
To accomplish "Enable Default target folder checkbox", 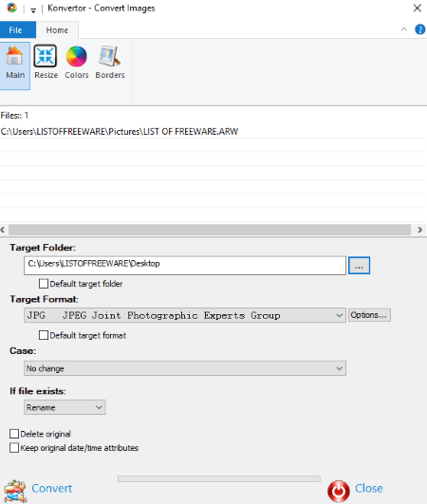I will click(x=44, y=284).
